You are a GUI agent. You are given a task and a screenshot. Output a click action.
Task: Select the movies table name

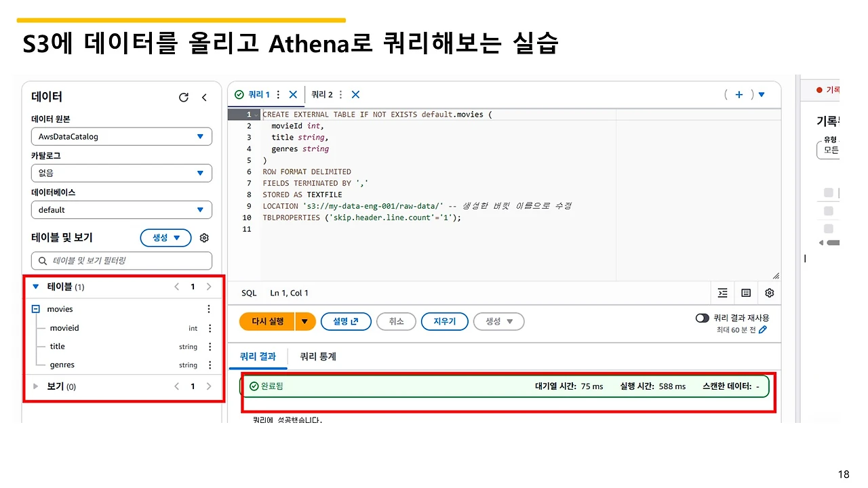(x=60, y=309)
